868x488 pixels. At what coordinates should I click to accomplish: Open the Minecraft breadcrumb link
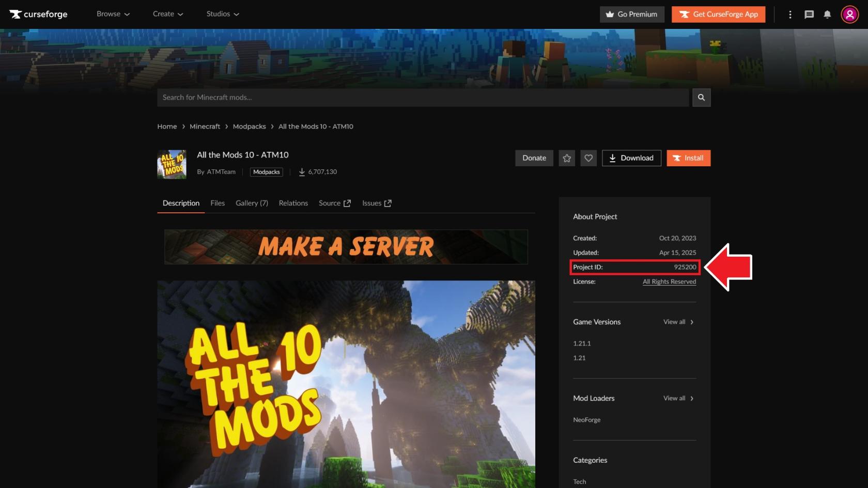coord(205,127)
